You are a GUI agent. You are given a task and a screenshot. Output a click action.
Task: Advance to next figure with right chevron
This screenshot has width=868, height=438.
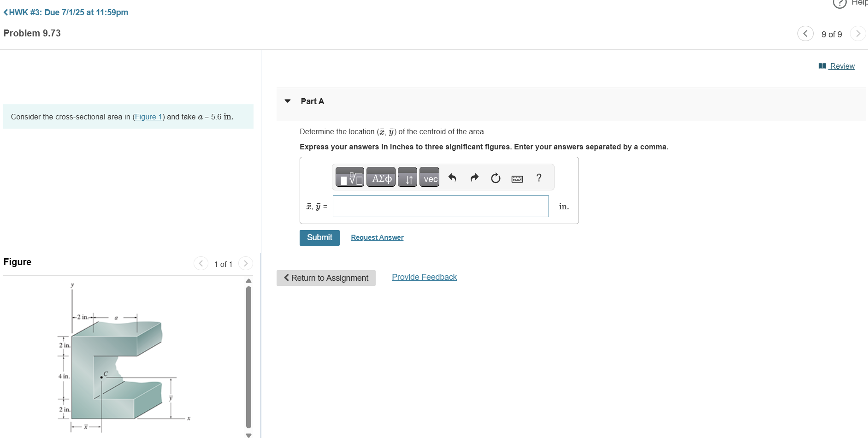tap(246, 263)
